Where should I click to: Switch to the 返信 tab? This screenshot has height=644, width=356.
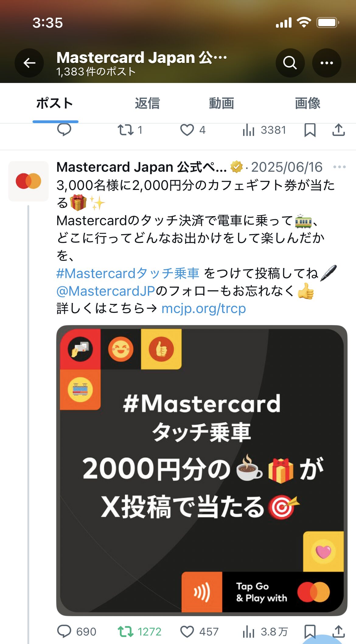click(147, 103)
